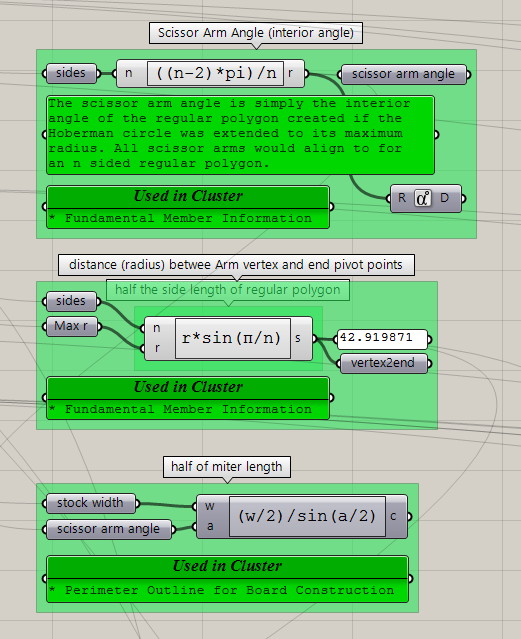The width and height of the screenshot is (521, 639).
Task: Click 'half the side length of regular polygon' label
Action: coord(227,290)
